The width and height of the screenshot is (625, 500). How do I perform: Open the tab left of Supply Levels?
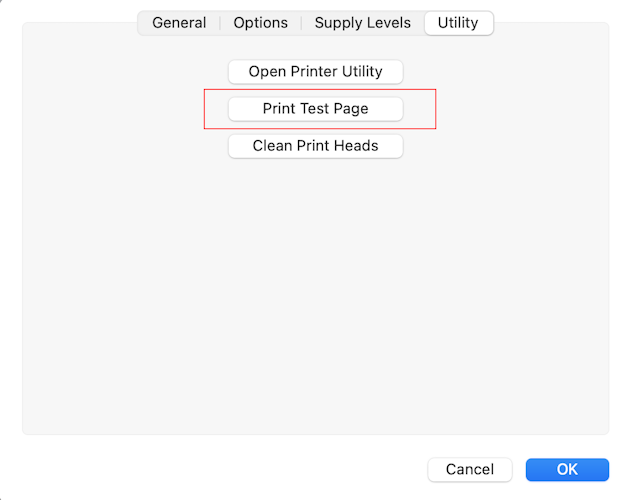click(260, 23)
